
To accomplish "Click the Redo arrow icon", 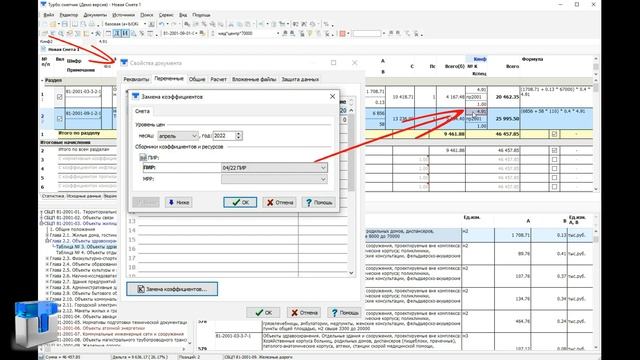I will pyautogui.click(x=173, y=24).
